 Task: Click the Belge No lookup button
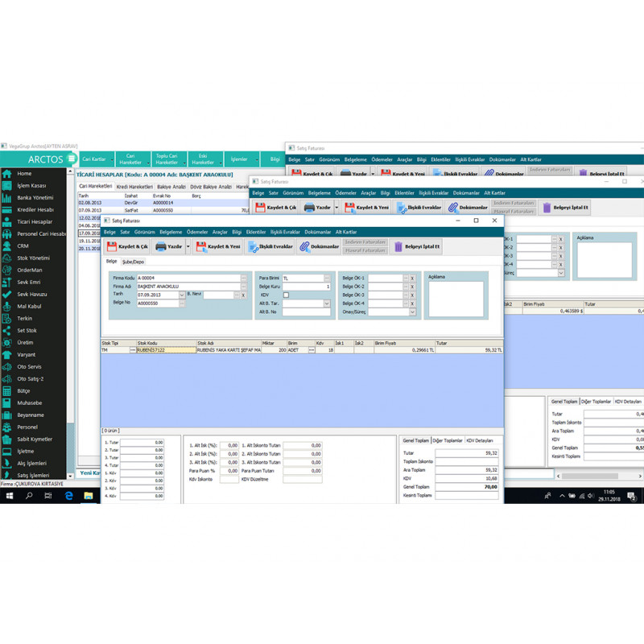coord(182,303)
